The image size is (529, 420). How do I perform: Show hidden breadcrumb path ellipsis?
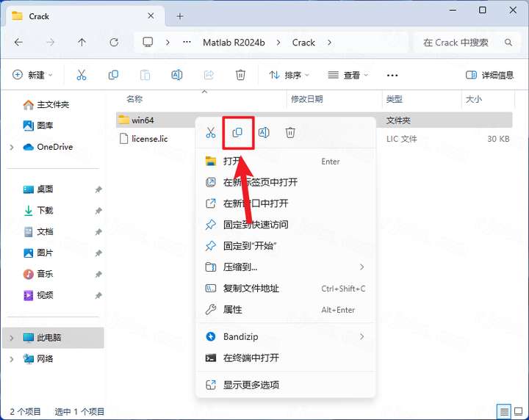(187, 43)
